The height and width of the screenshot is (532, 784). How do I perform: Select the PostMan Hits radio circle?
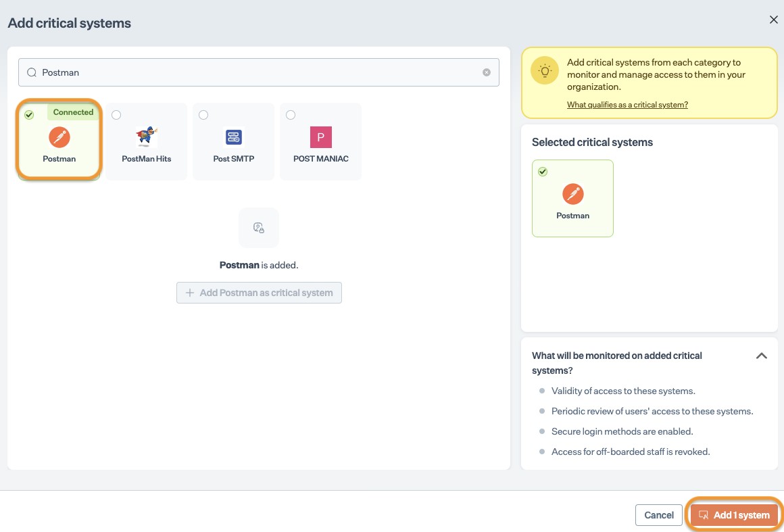click(116, 115)
